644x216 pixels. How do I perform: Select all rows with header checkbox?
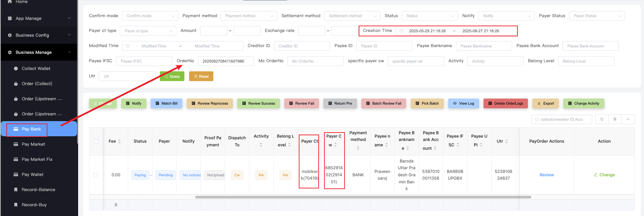[x=96, y=141]
